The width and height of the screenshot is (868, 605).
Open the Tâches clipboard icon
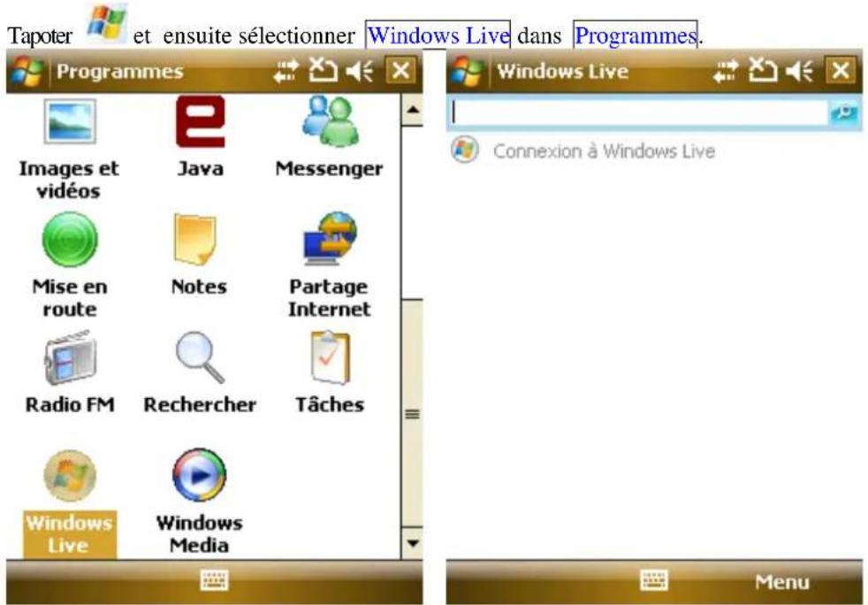[330, 357]
